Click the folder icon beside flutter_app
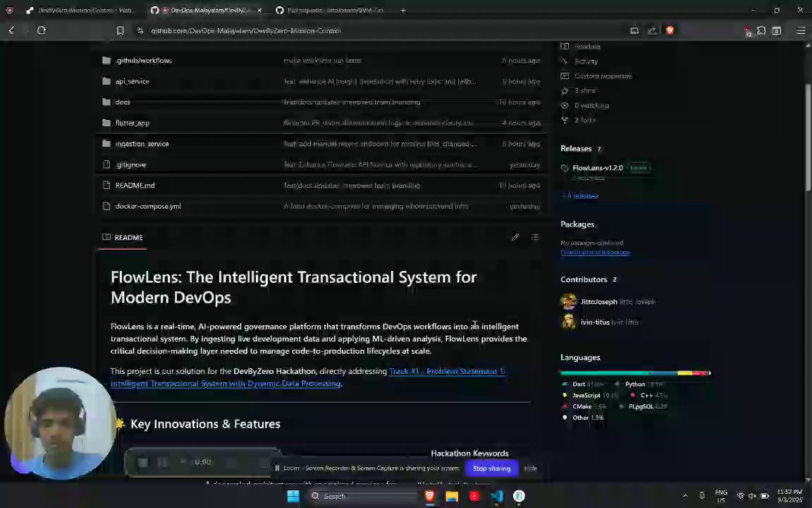This screenshot has height=508, width=812. pos(106,123)
